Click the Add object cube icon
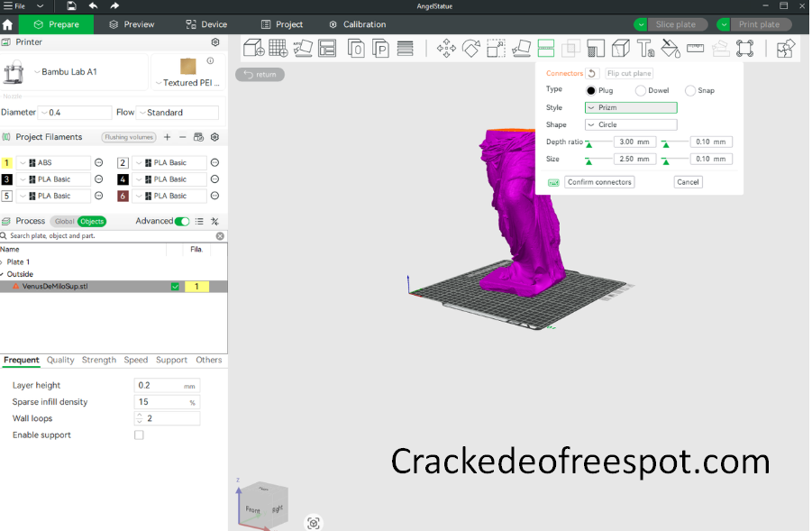Screen dimensions: 812x531 click(x=254, y=49)
